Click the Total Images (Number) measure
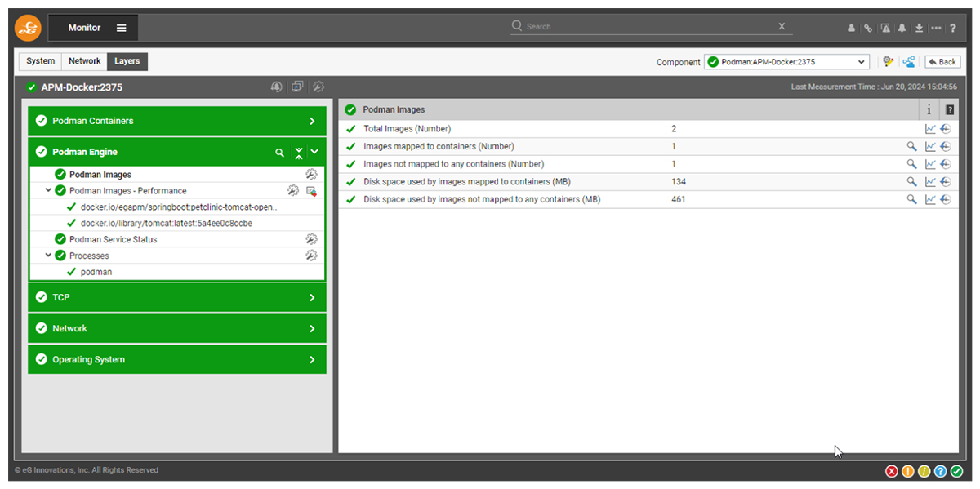 click(407, 129)
